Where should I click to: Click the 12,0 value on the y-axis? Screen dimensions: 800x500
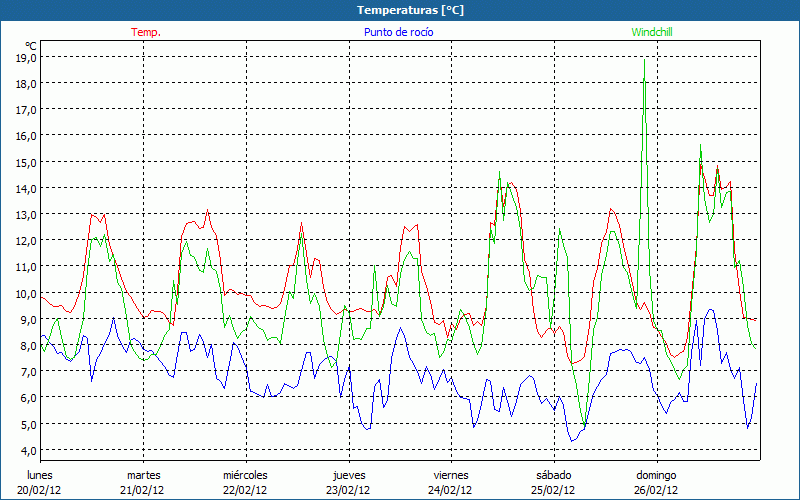27,241
